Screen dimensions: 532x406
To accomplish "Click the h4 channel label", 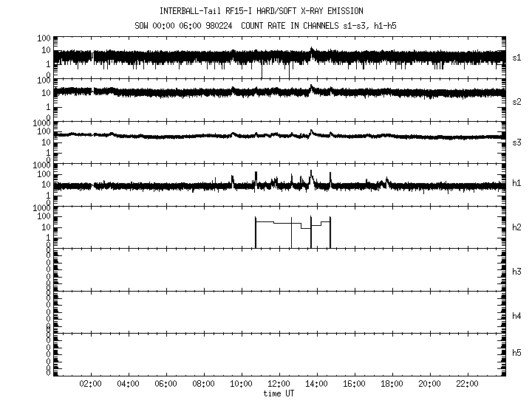I will click(517, 315).
